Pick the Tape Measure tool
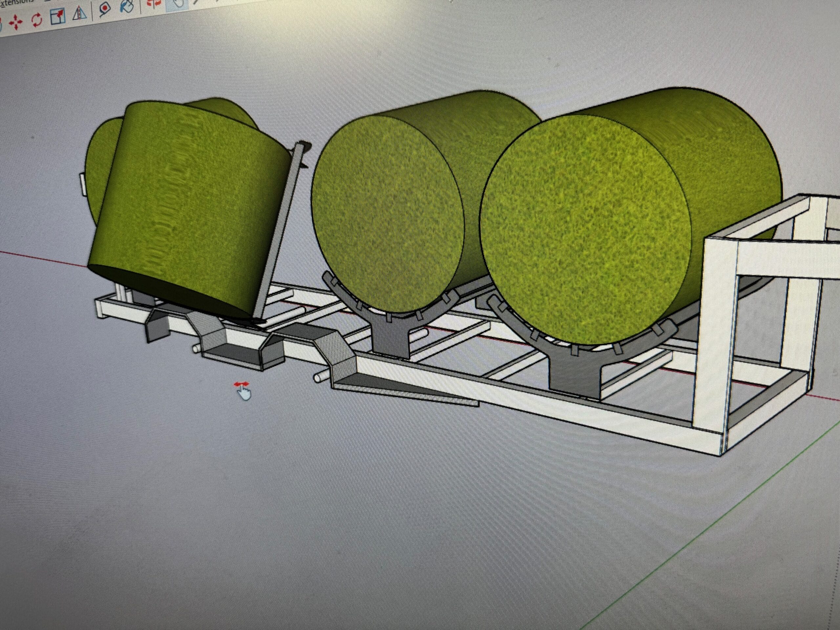Viewport: 840px width, 630px height. coord(104,8)
